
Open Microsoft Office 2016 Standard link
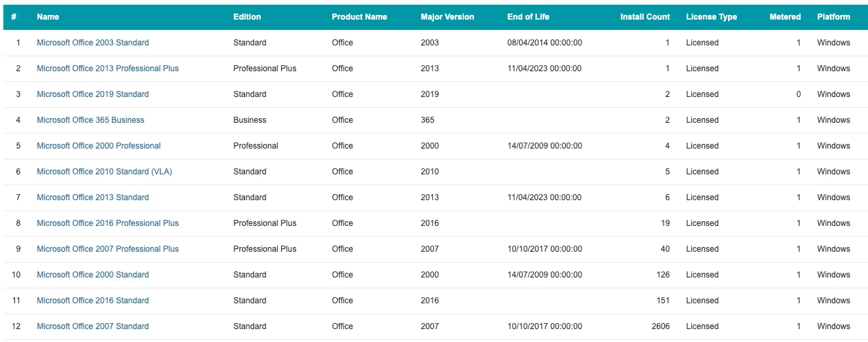[x=92, y=301]
